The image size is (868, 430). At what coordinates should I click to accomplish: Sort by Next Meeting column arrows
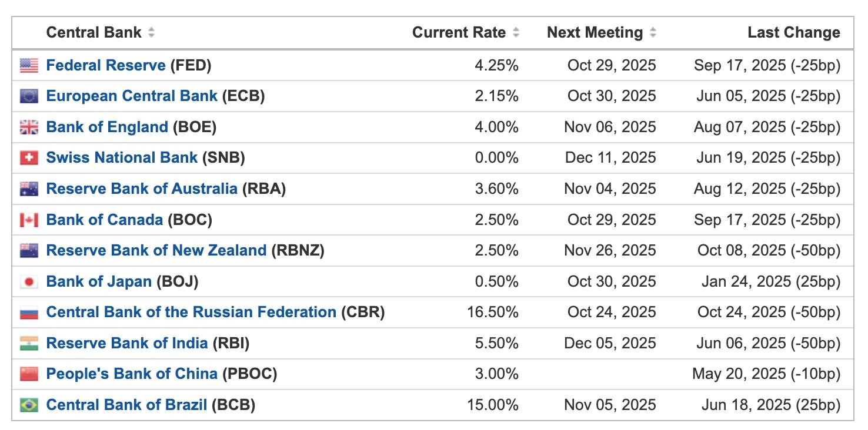click(x=653, y=33)
